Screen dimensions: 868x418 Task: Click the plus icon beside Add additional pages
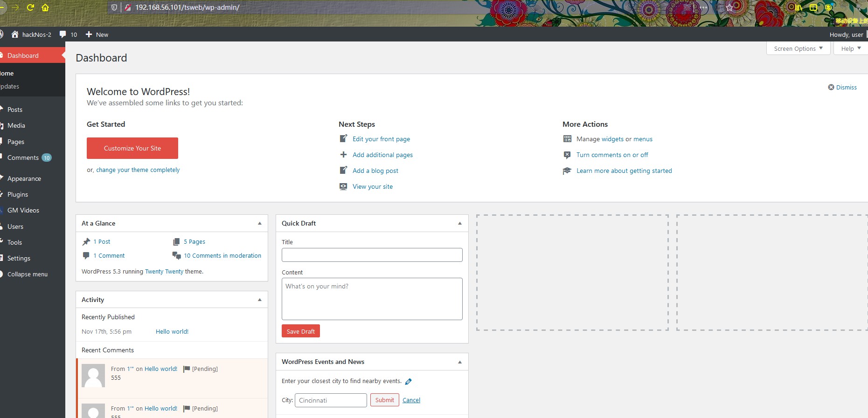tap(343, 154)
